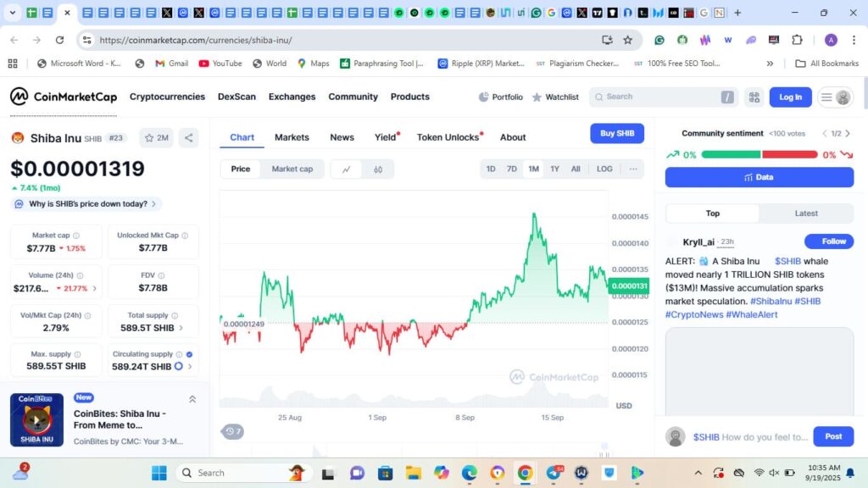Open the News tab
The image size is (868, 488).
point(342,137)
